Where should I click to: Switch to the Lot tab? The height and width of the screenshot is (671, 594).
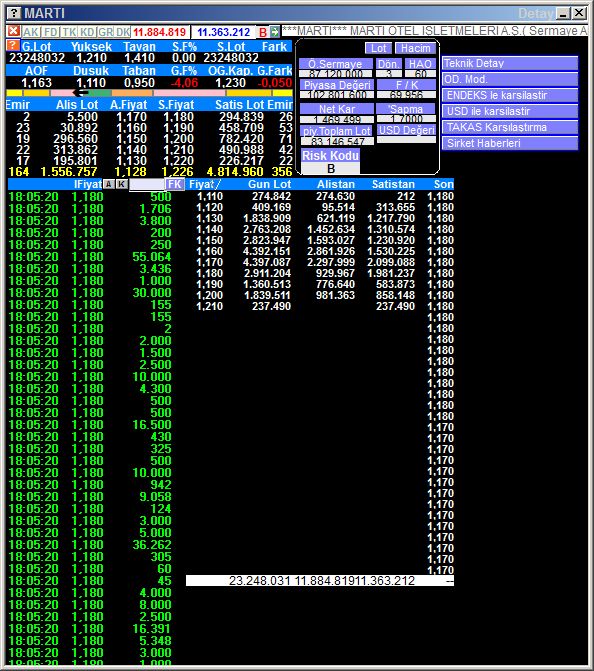pyautogui.click(x=378, y=48)
